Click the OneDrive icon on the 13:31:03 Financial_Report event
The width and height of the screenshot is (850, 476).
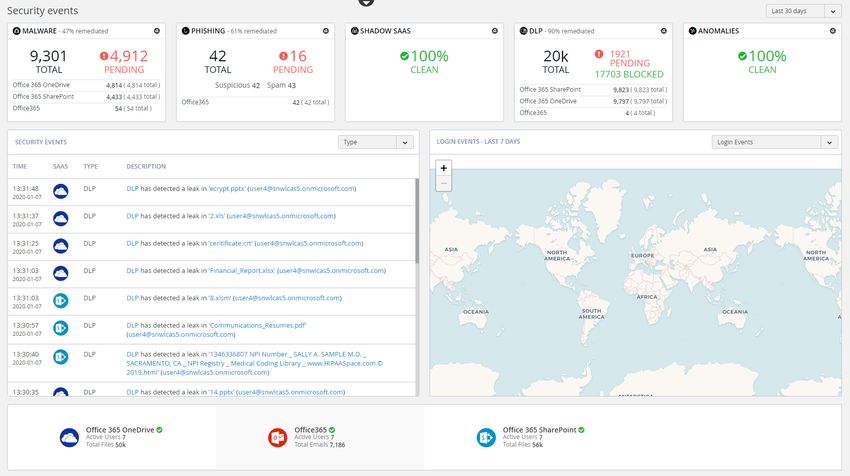(x=61, y=273)
